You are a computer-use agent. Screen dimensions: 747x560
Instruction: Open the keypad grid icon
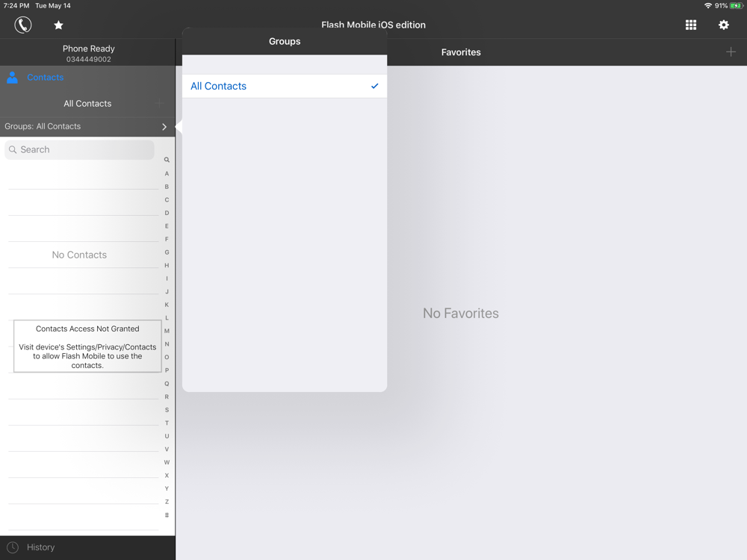pyautogui.click(x=691, y=25)
